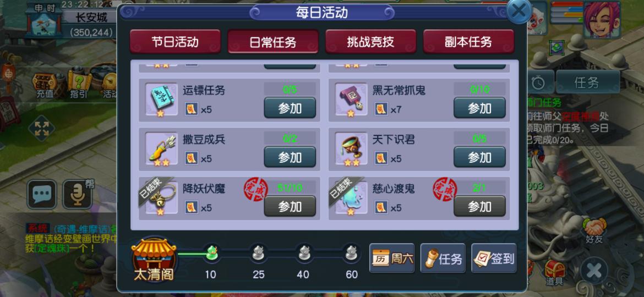Open the 好友 handshake icon
Image resolution: width=644 pixels, height=297 pixels.
point(594,230)
